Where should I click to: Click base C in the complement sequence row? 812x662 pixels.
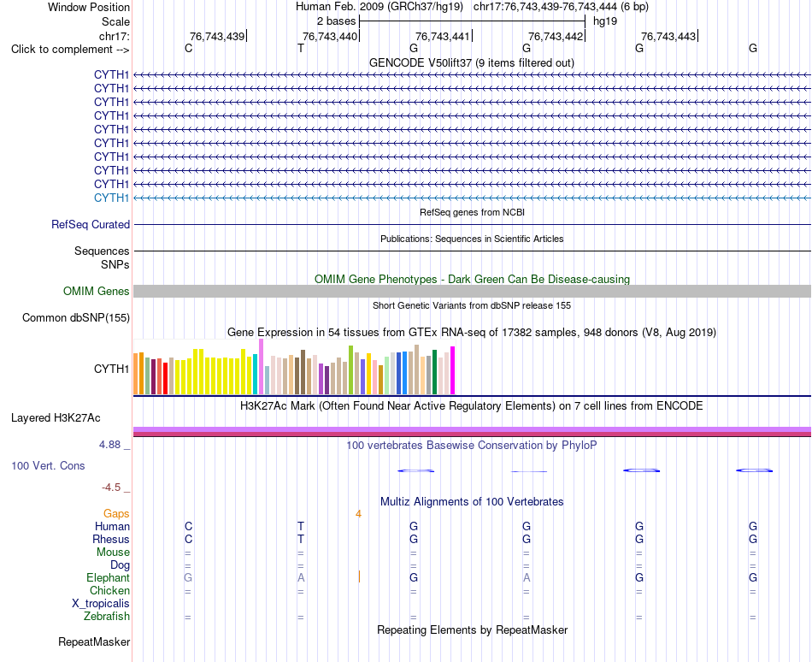coord(188,48)
